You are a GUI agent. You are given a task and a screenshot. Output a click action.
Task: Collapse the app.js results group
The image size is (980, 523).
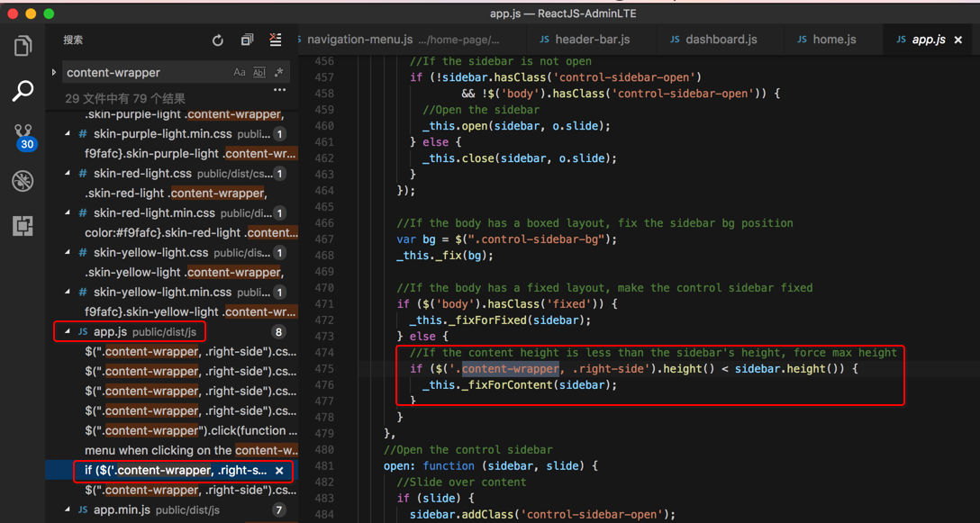pyautogui.click(x=68, y=332)
